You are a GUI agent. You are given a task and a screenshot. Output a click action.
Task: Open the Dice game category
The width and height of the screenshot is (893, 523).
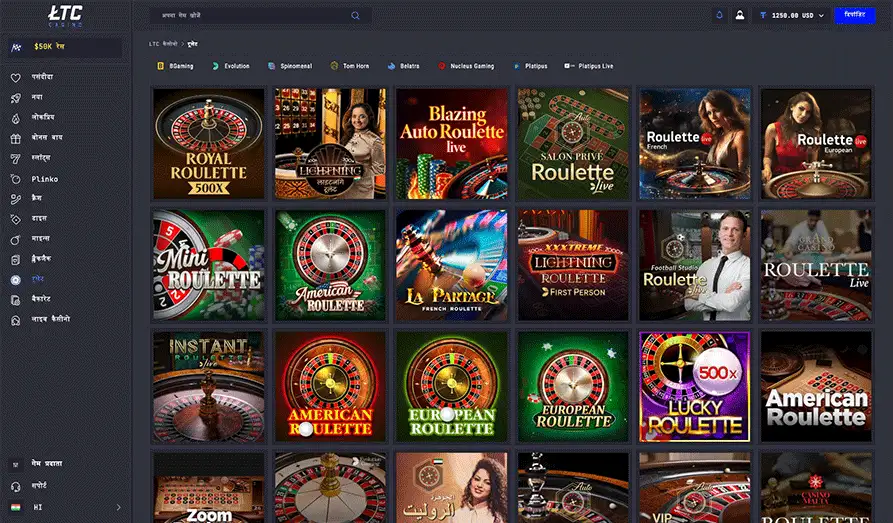tap(30, 218)
